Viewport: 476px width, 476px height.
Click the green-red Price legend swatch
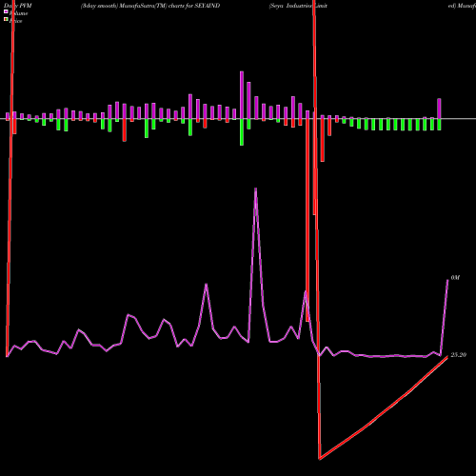[x=6, y=19]
